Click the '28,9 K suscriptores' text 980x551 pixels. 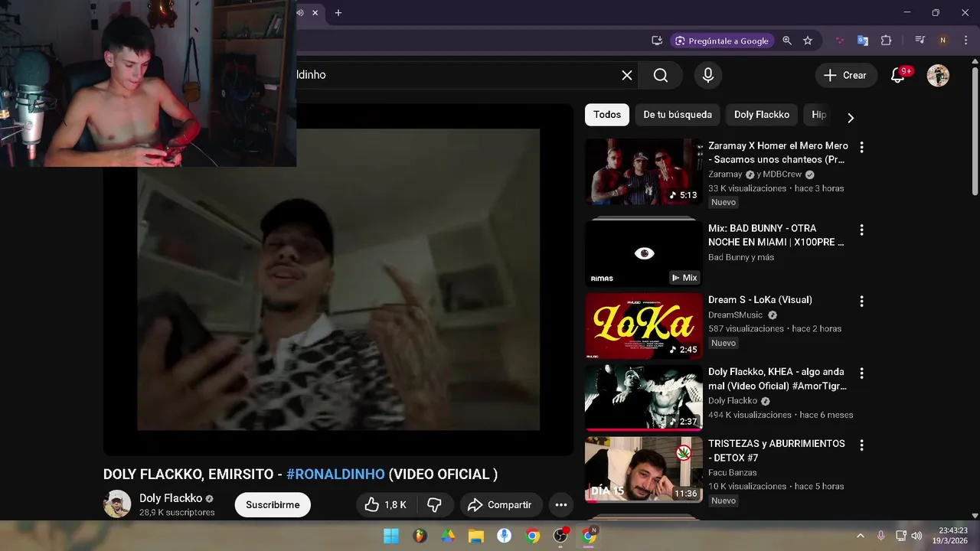177,513
